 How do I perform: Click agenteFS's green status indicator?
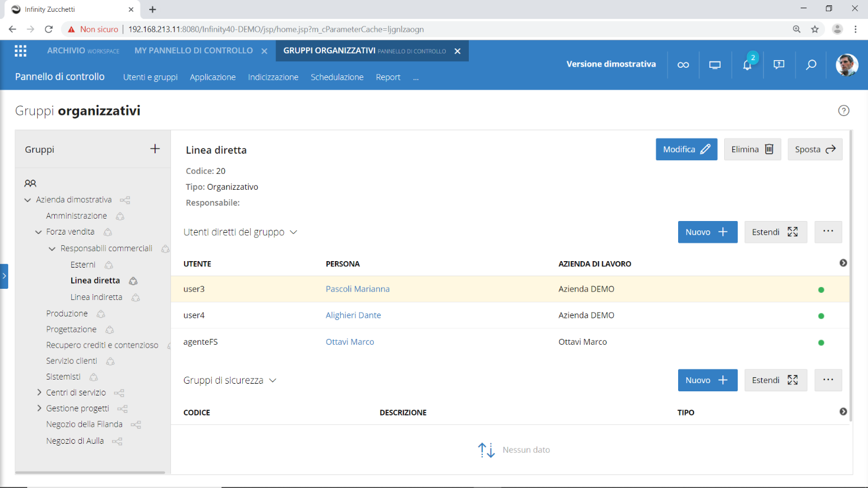[x=821, y=342]
